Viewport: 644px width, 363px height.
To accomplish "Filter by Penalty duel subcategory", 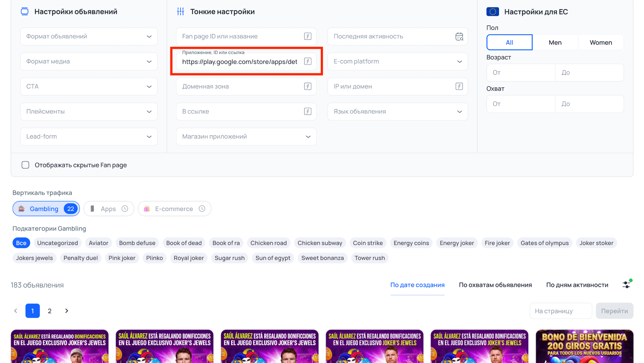I will (80, 258).
